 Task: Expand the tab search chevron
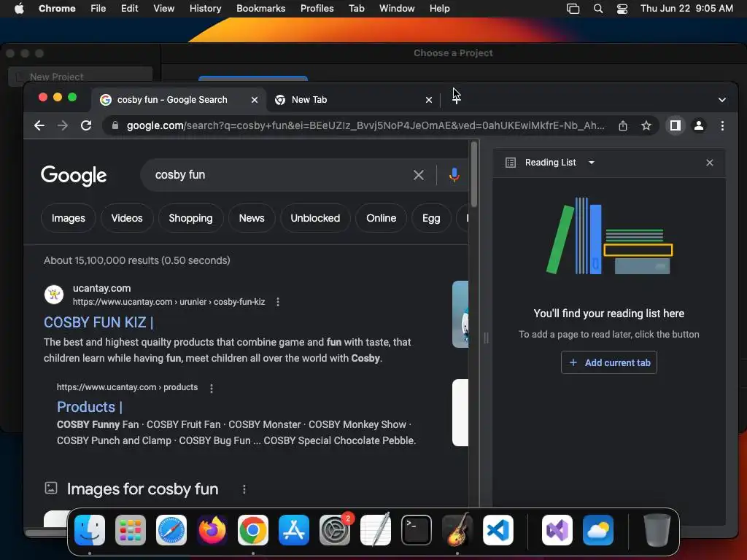pyautogui.click(x=722, y=100)
